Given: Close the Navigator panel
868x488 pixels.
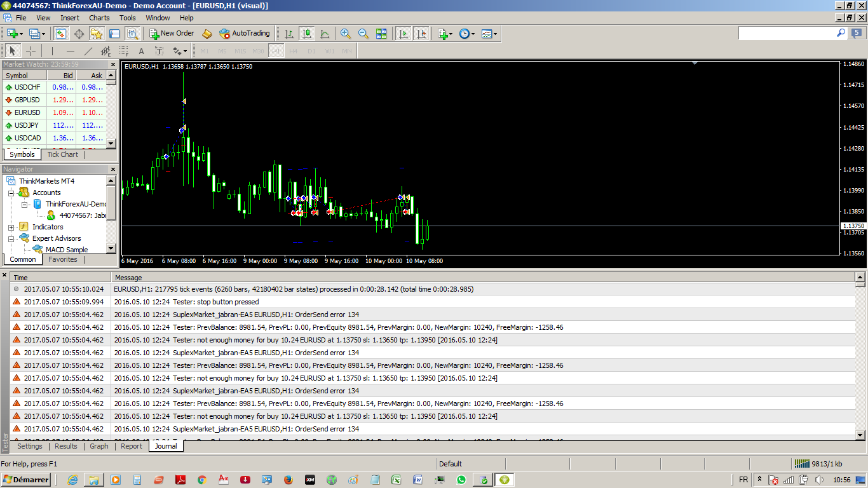Looking at the screenshot, I should 113,169.
